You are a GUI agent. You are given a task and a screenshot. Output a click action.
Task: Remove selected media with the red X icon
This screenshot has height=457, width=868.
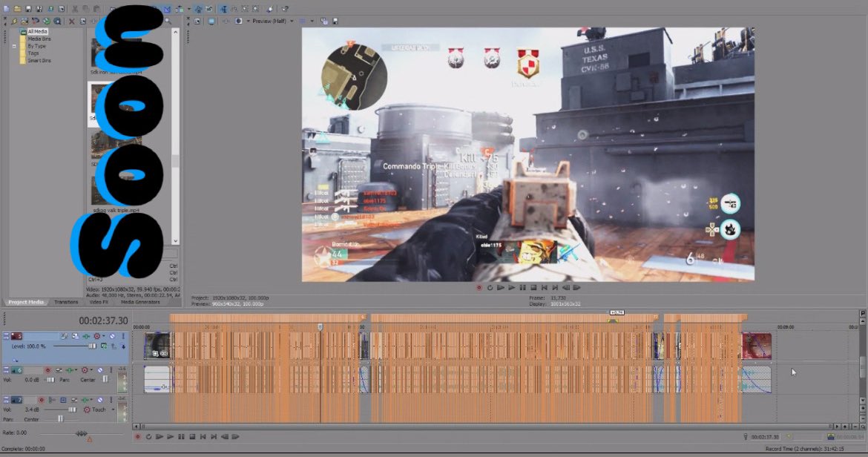[x=71, y=21]
